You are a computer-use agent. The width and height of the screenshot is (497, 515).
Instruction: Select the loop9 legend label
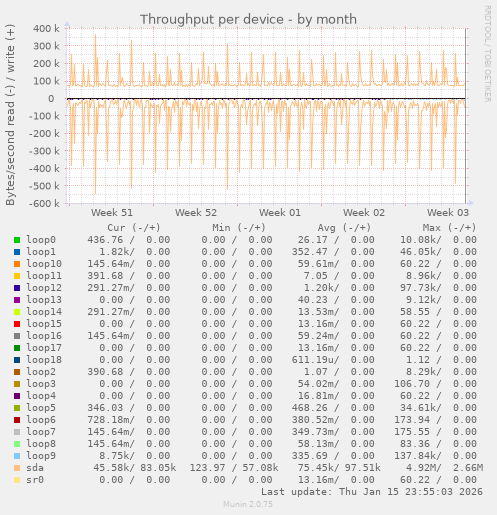point(41,456)
